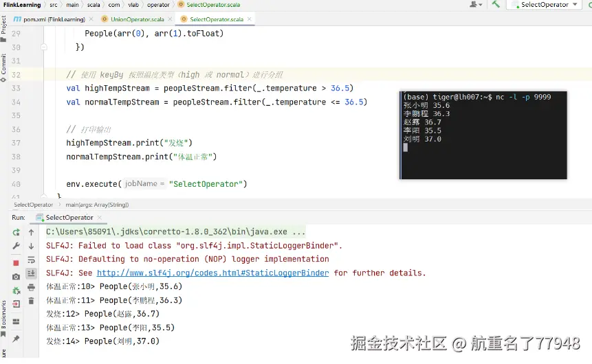
Task: Click line number 40 in gutter
Action: point(16,184)
